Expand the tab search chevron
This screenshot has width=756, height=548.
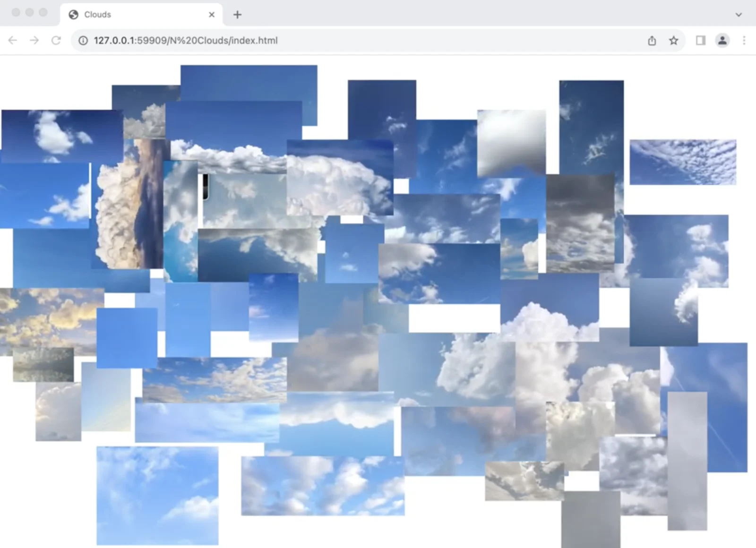tap(739, 15)
